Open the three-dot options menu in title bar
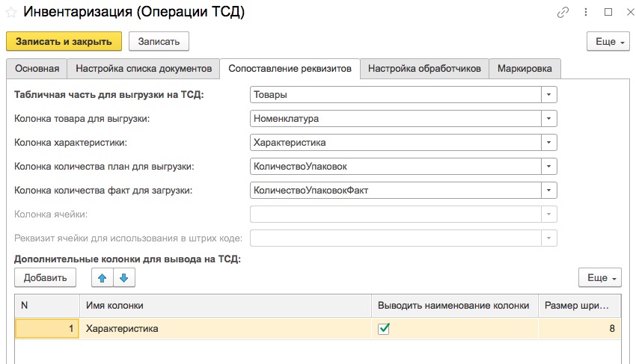This screenshot has height=364, width=636. pyautogui.click(x=586, y=12)
